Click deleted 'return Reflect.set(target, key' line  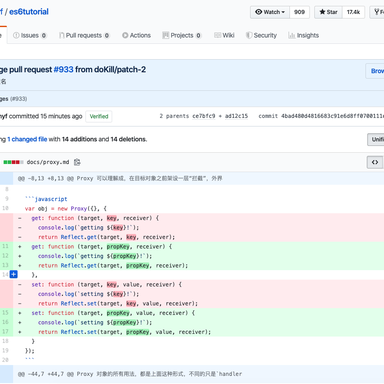click(x=118, y=304)
